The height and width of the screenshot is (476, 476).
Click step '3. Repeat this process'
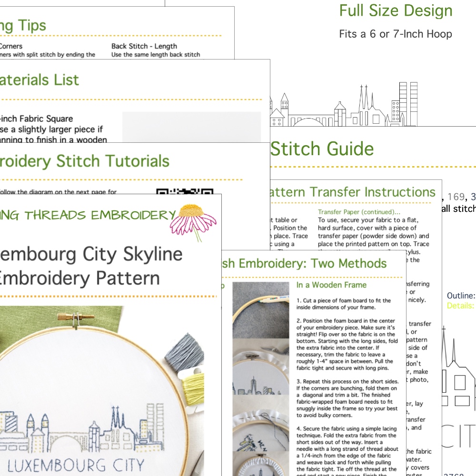click(347, 398)
